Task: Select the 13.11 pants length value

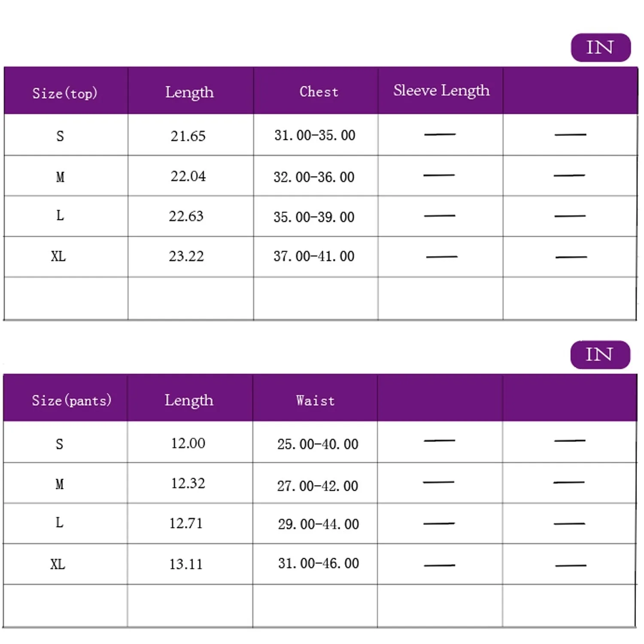Action: [186, 564]
